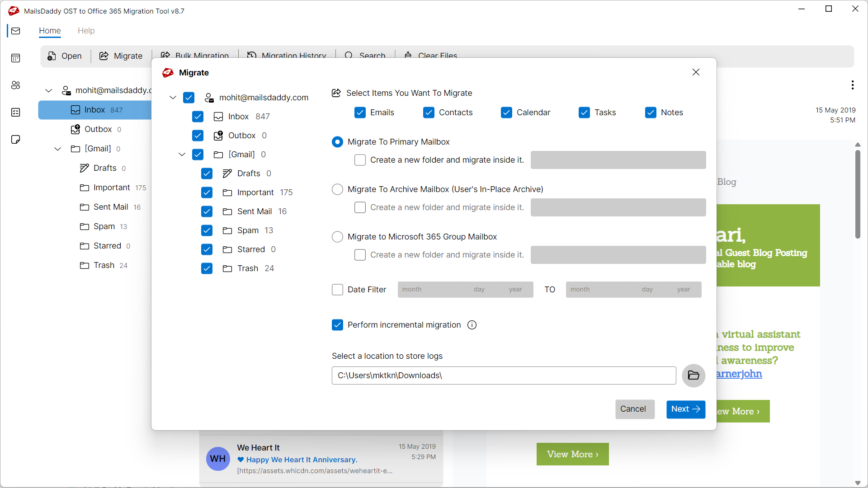The width and height of the screenshot is (868, 488).
Task: Select Migrate To Primary Mailbox radio
Action: click(337, 142)
